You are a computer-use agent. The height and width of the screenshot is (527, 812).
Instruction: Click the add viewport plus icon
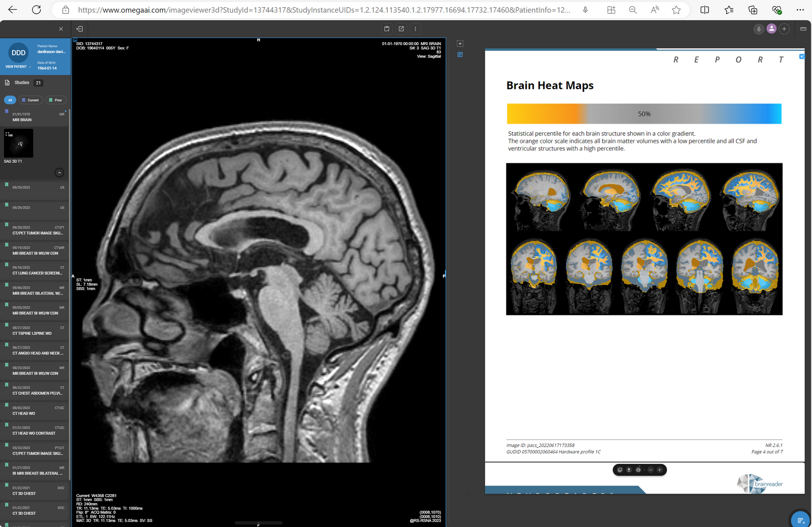tap(460, 44)
